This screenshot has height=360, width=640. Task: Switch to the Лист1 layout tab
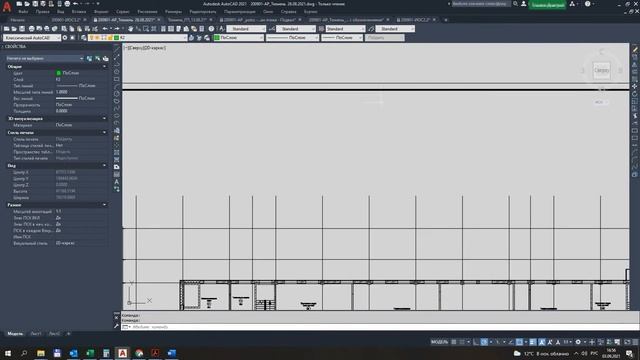pyautogui.click(x=36, y=333)
